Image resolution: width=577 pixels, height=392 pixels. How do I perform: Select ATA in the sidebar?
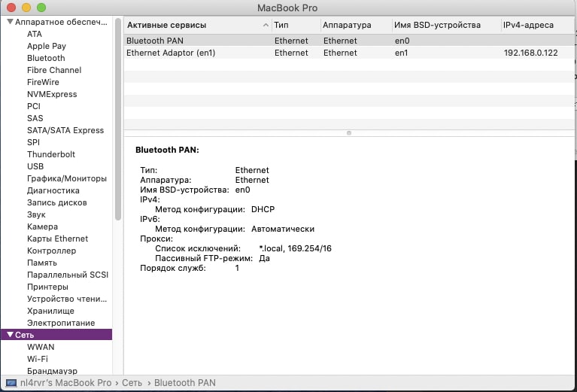34,34
